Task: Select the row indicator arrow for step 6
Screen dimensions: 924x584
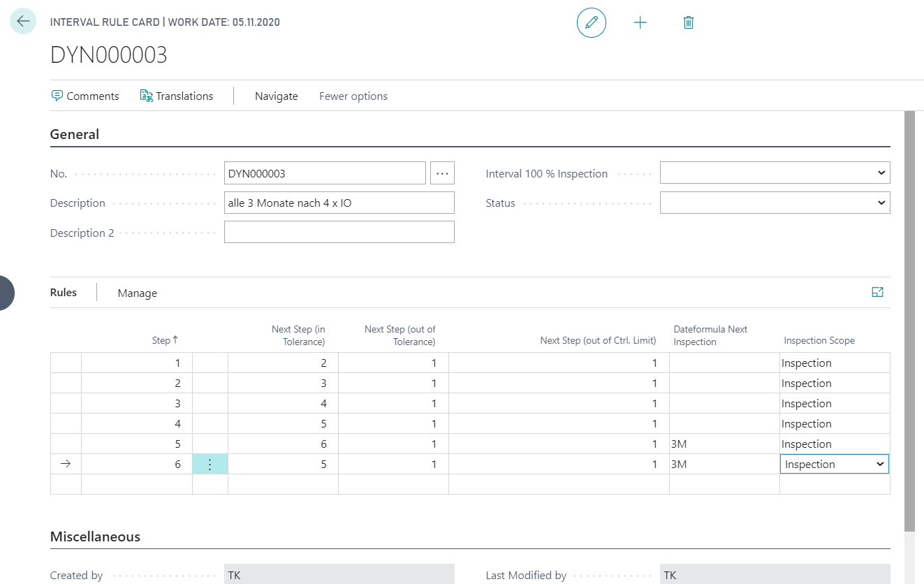Action: pyautogui.click(x=66, y=464)
